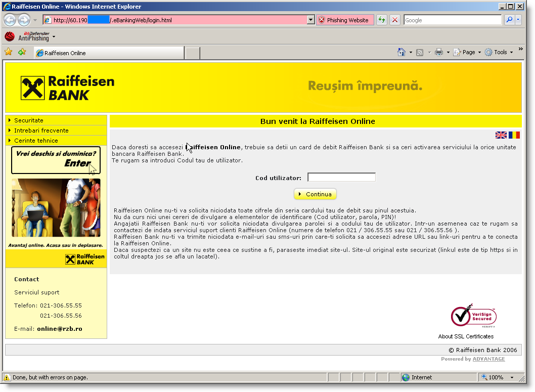The width and height of the screenshot is (535, 392).
Task: Click the Avantaj online caption text
Action: tap(56, 245)
